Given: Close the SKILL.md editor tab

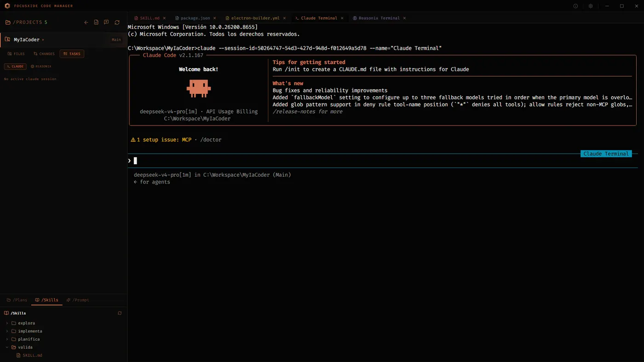Looking at the screenshot, I should 164,18.
